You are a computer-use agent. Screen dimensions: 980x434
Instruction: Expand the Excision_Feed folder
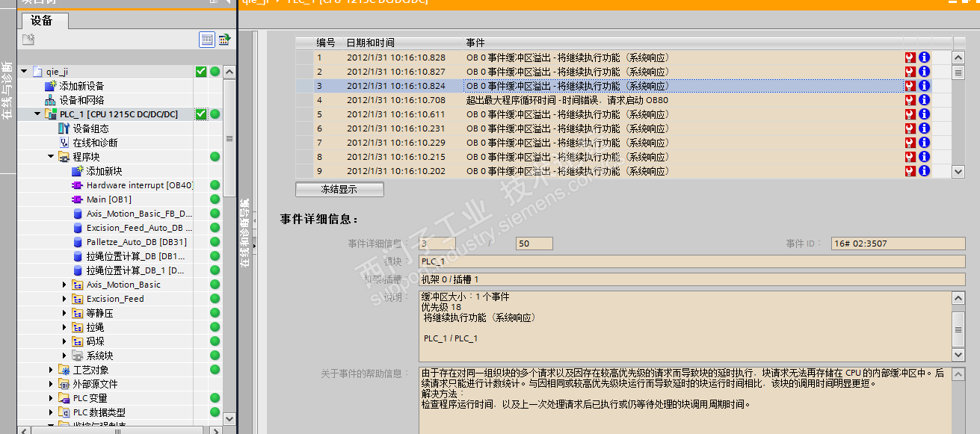tap(64, 299)
